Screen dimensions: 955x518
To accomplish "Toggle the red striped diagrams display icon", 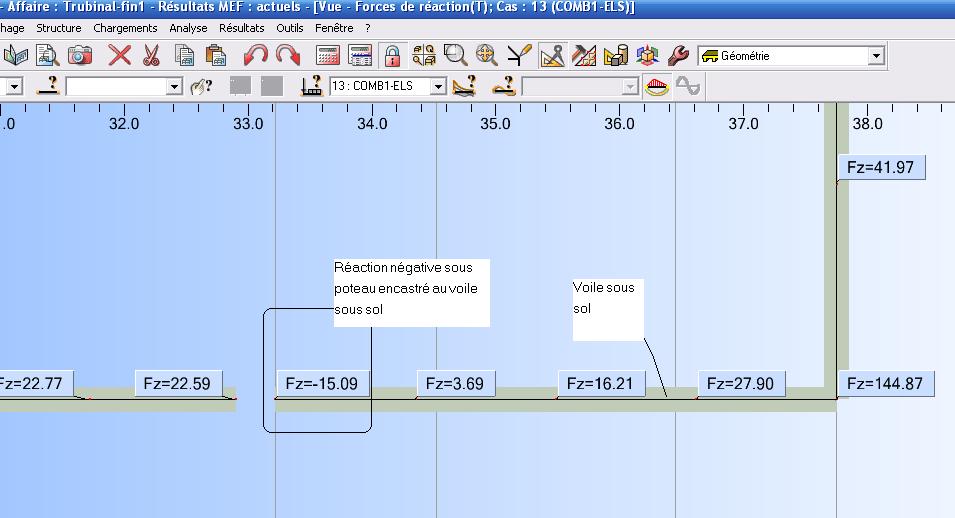I will click(657, 86).
